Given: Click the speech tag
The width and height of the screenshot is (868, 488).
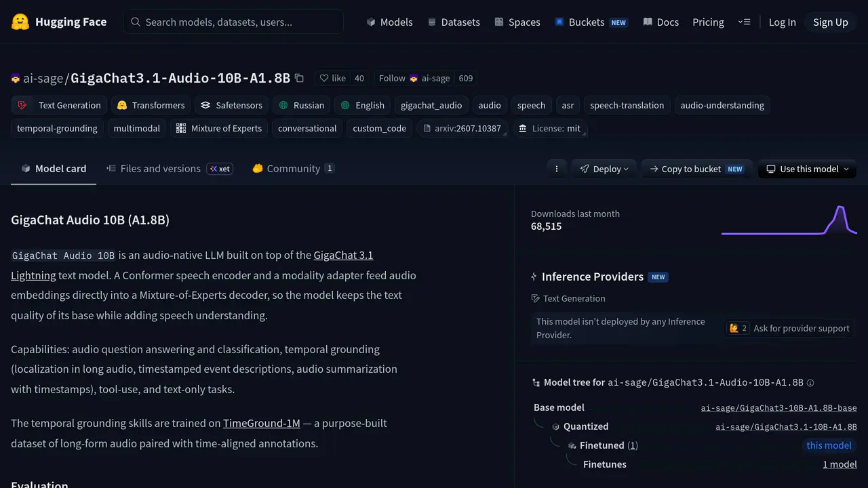Looking at the screenshot, I should tap(531, 105).
